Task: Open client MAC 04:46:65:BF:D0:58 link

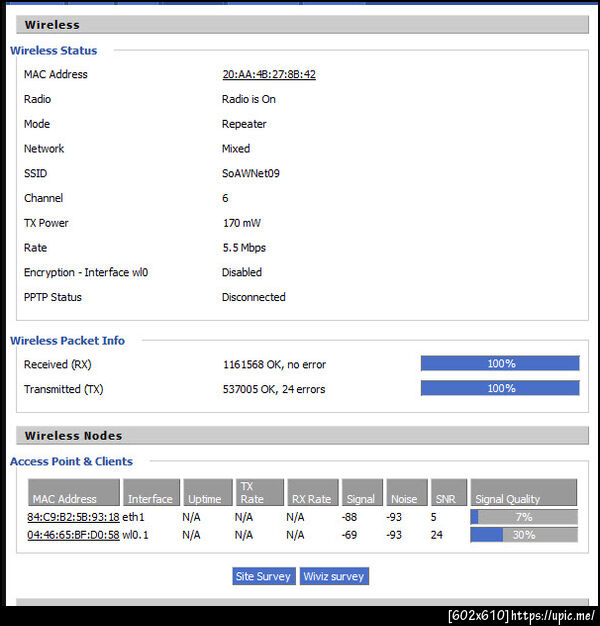Action: click(x=73, y=535)
